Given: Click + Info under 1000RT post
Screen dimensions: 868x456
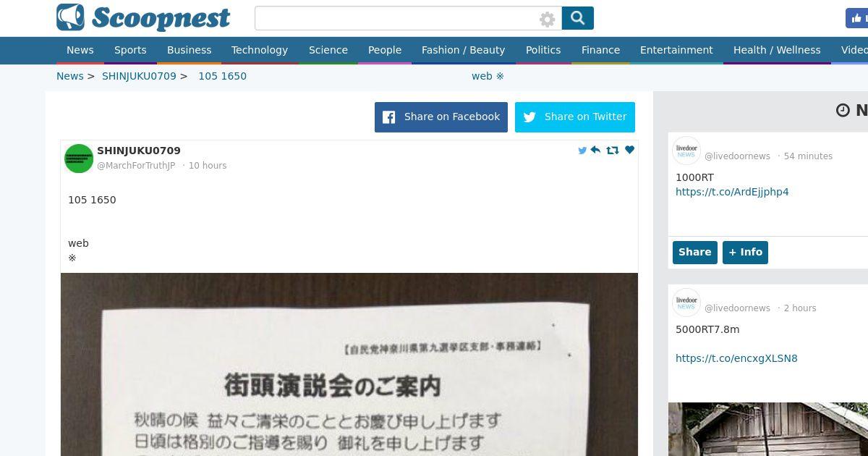Looking at the screenshot, I should pyautogui.click(x=745, y=252).
